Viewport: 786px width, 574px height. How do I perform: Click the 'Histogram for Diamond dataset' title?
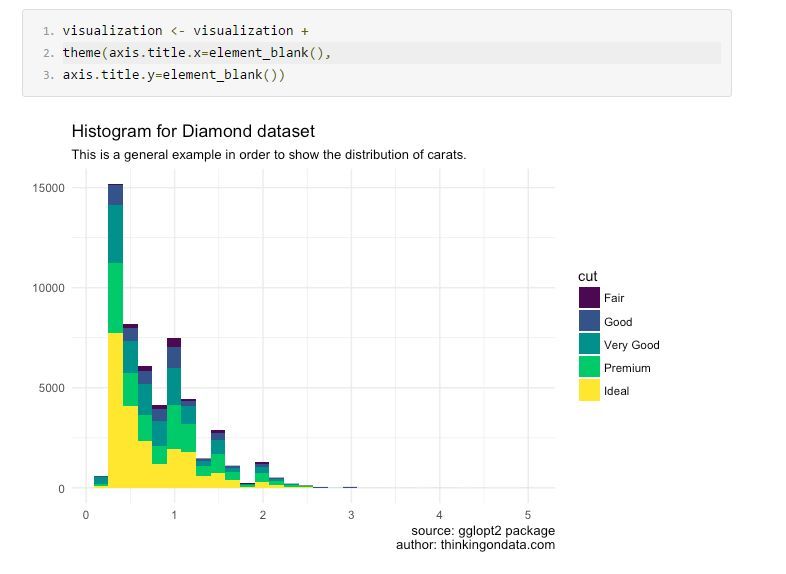(x=193, y=131)
